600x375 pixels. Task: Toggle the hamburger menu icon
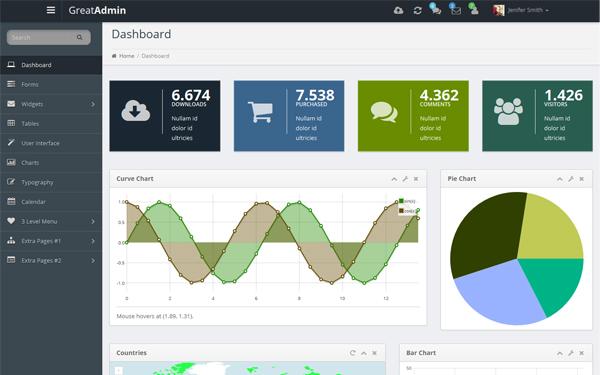pos(51,10)
